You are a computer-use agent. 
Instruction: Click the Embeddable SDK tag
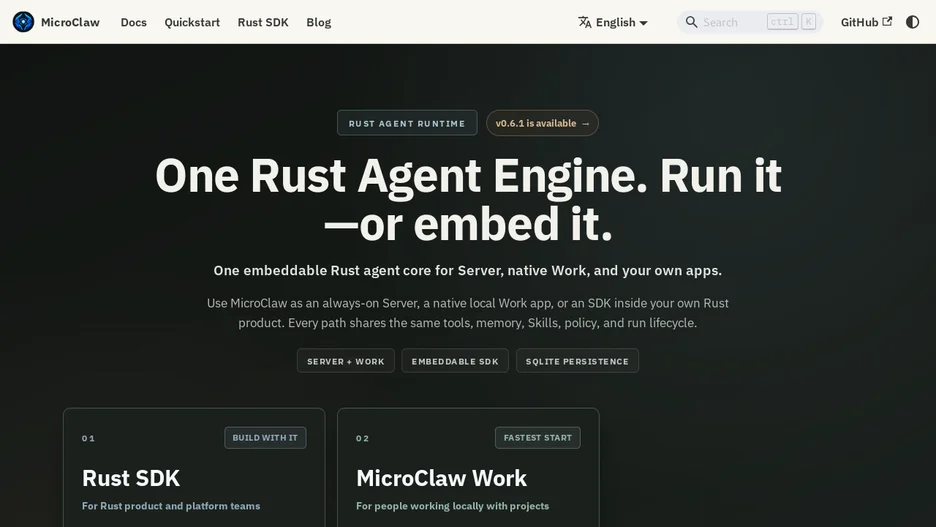point(455,361)
